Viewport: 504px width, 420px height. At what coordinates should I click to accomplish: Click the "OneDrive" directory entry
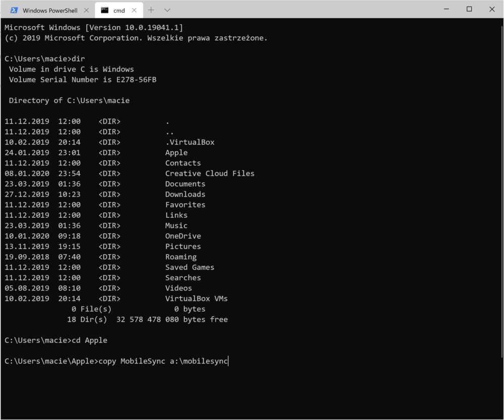(183, 236)
